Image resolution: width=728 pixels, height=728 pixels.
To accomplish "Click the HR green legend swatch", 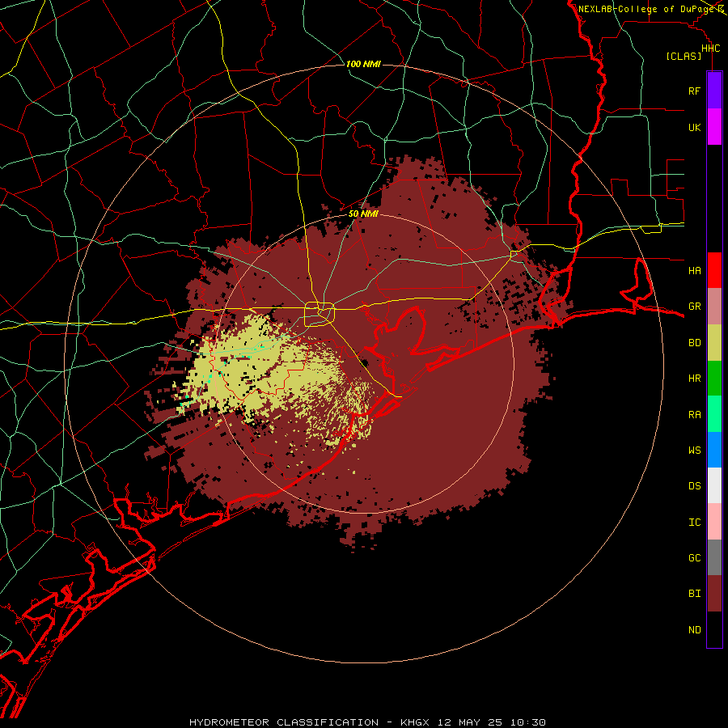I will point(714,379).
